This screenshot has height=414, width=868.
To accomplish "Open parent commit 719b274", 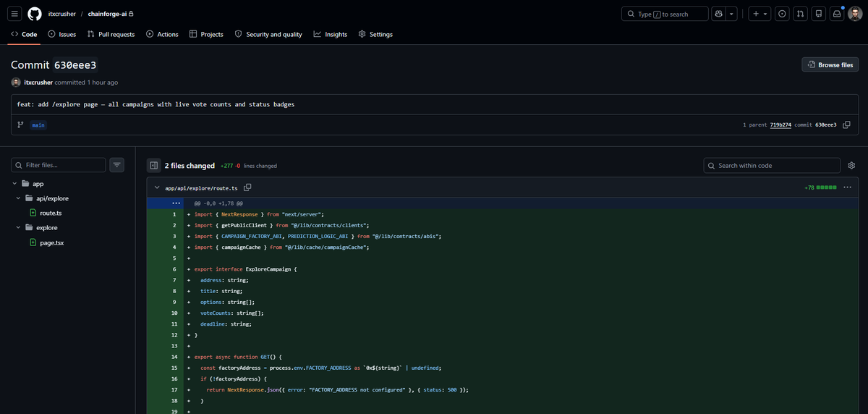I will (x=781, y=124).
